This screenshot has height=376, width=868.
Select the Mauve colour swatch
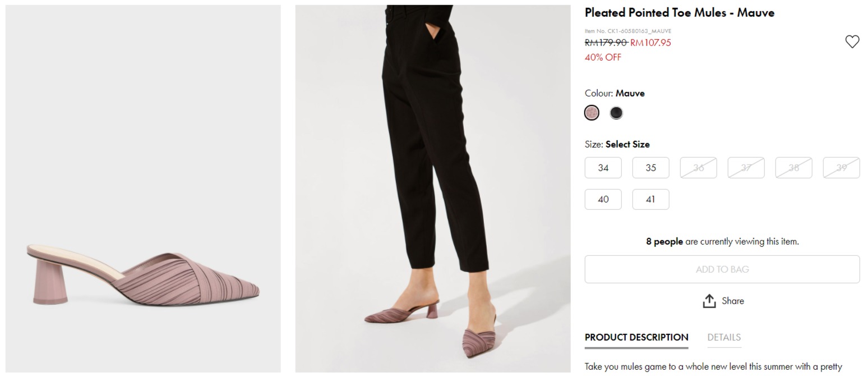click(592, 113)
